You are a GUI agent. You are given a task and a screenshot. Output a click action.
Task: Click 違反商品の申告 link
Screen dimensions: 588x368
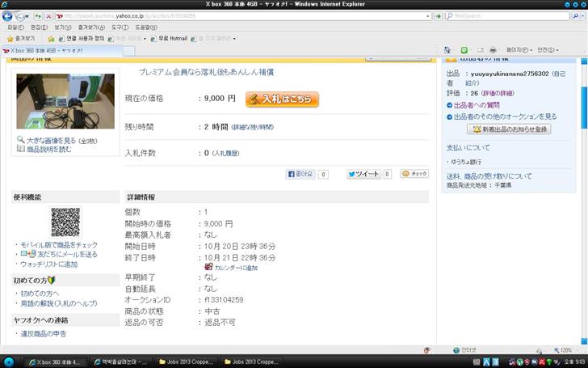click(x=43, y=333)
